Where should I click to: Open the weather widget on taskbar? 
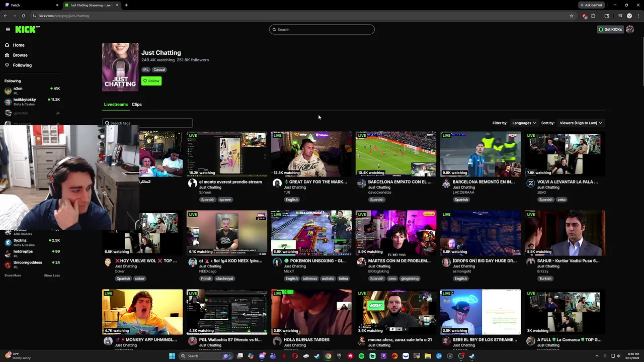(x=18, y=356)
